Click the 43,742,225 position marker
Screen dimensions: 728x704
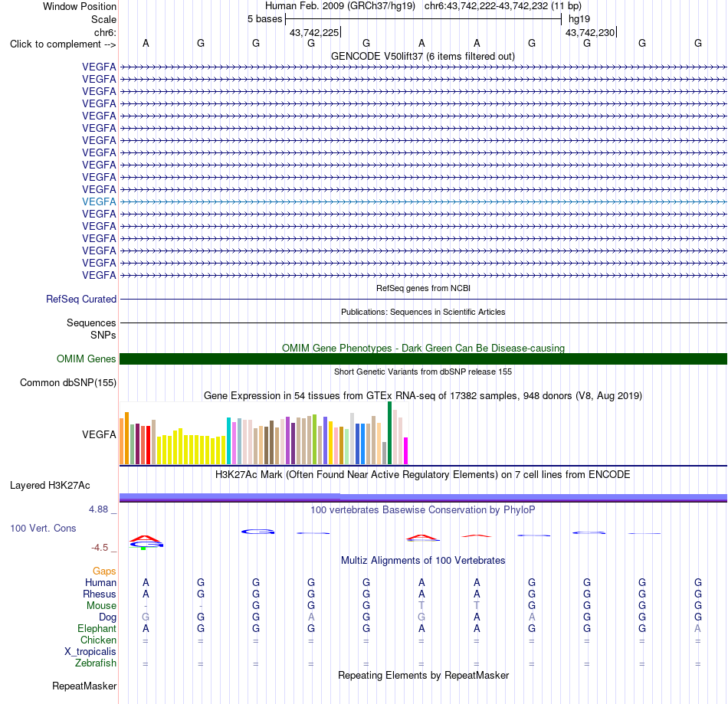(x=314, y=32)
